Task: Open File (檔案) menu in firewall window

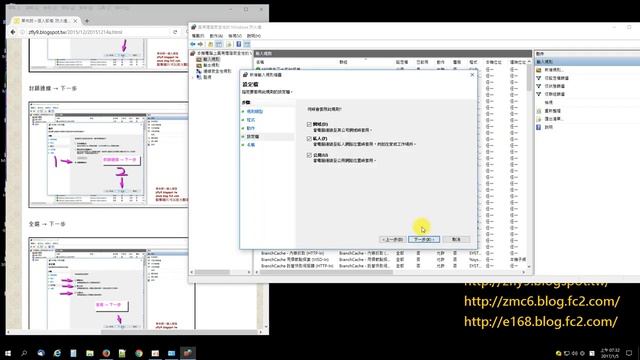Action: tap(198, 36)
